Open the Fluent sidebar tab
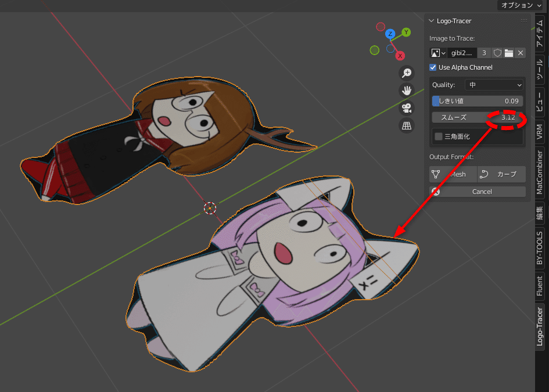Viewport: 549px width, 392px height. click(x=540, y=286)
